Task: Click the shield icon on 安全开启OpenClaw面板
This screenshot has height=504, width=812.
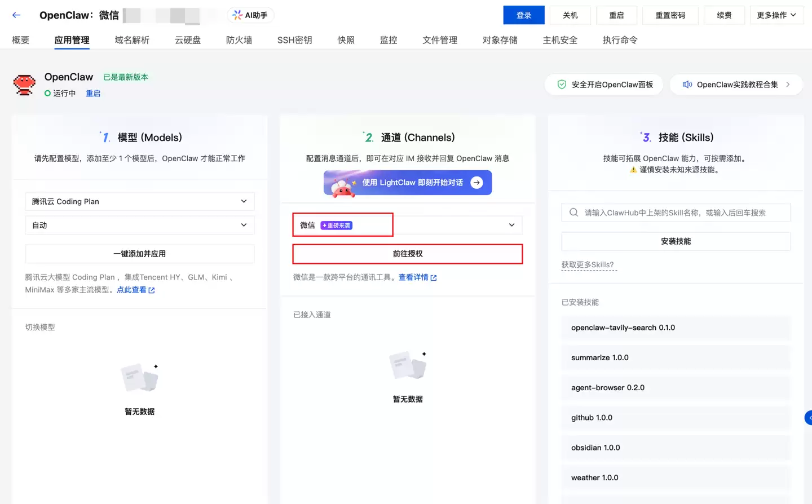Action: pyautogui.click(x=562, y=84)
